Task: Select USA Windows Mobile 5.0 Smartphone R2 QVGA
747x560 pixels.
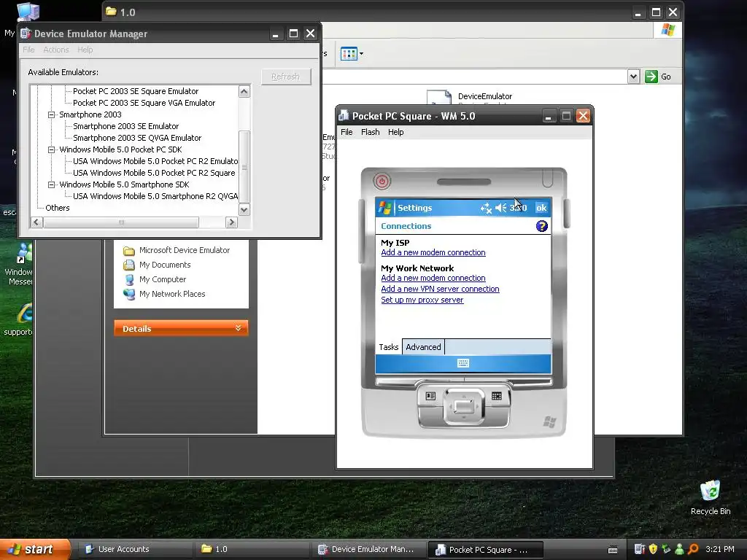Action: coord(155,196)
